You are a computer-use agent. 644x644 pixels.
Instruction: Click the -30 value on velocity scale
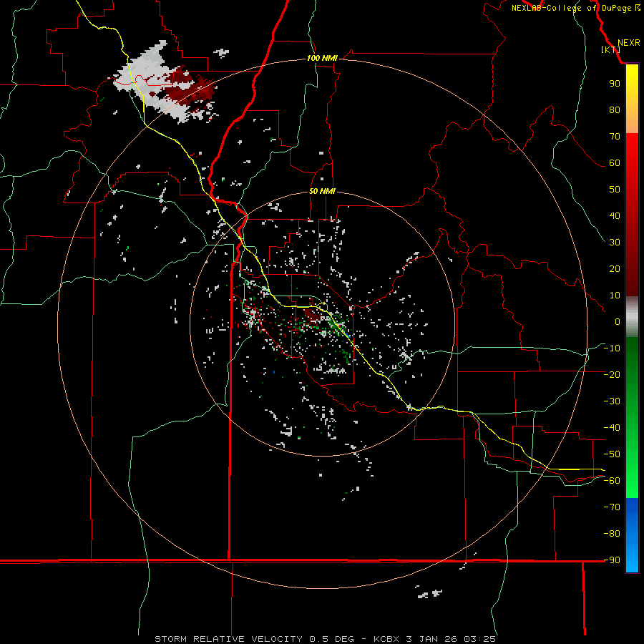point(612,401)
